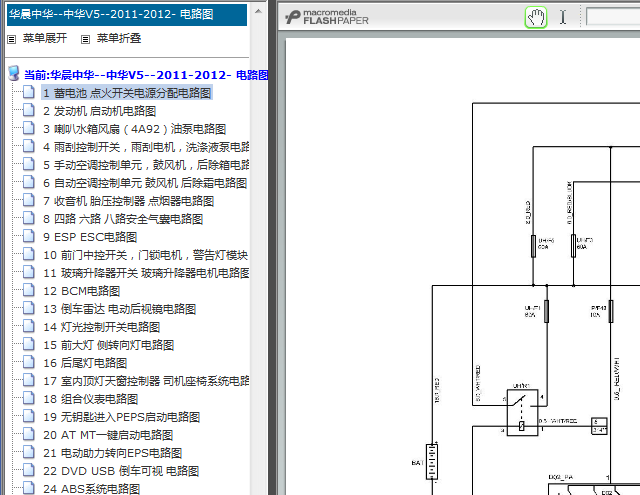
Task: Click page icon beside 16 后尾灯 item
Action: click(x=29, y=362)
